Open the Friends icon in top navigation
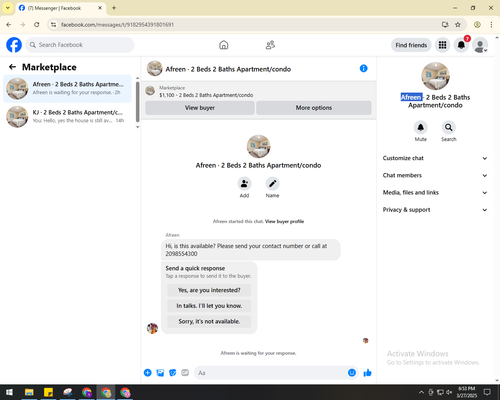This screenshot has width=500, height=400. tap(270, 45)
